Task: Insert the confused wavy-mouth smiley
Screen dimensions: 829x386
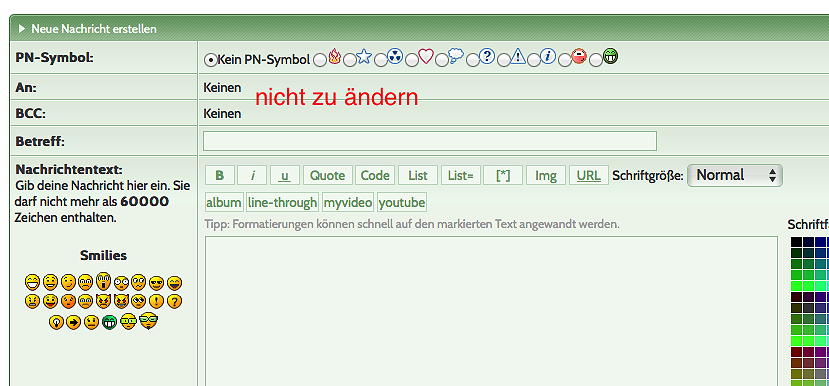Action: click(x=139, y=283)
